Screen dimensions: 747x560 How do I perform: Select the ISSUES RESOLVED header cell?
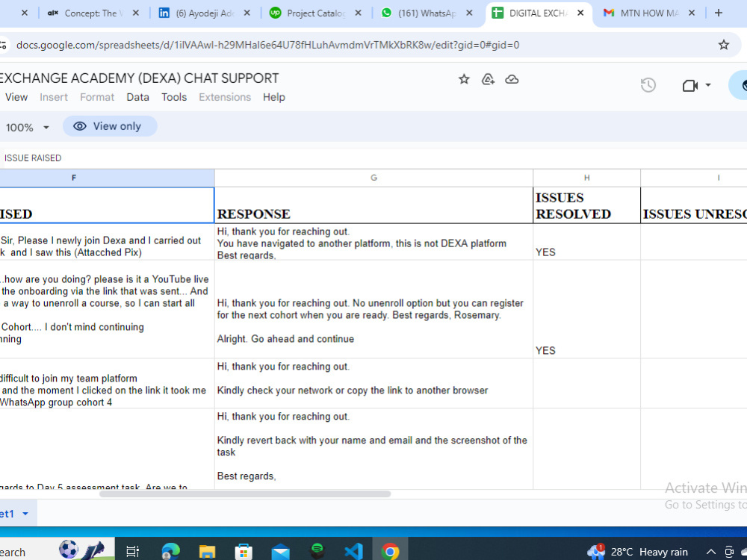(586, 205)
